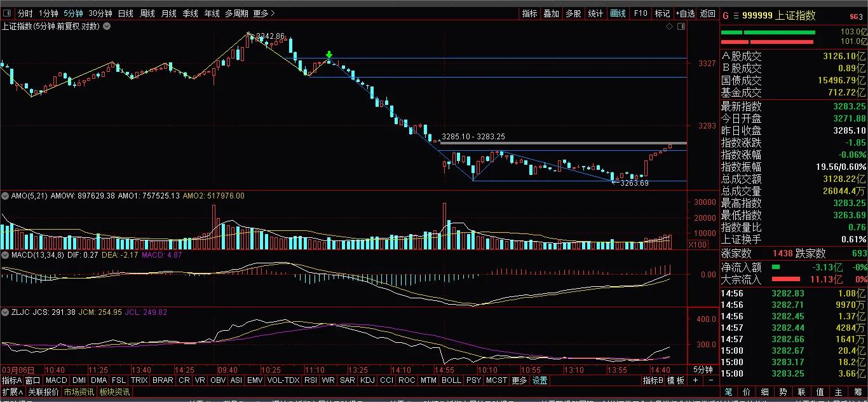Image resolution: width=868 pixels, height=402 pixels.
Task: Open the 指标B selector
Action: point(653,380)
